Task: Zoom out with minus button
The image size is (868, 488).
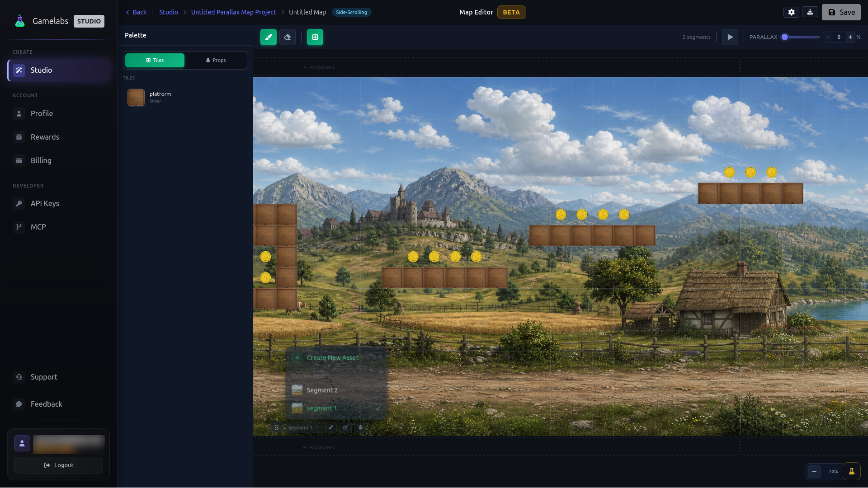Action: click(x=814, y=472)
